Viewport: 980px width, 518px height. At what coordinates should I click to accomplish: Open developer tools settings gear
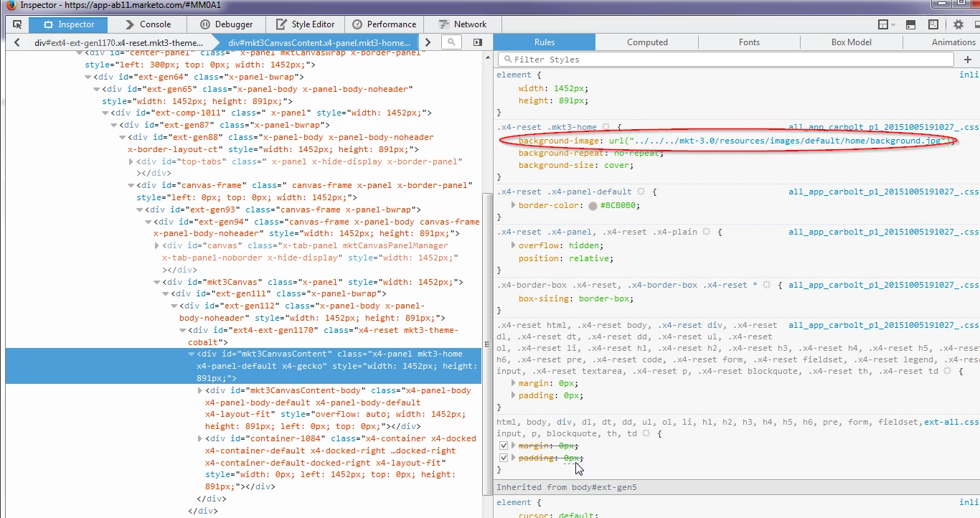click(958, 24)
